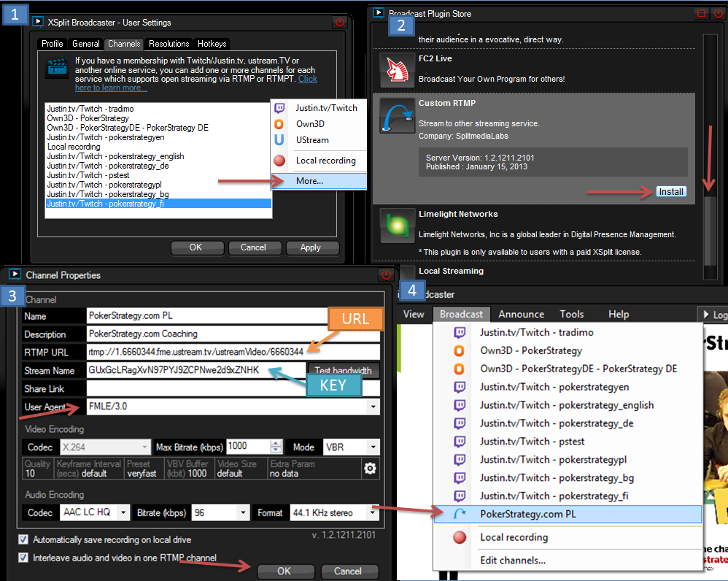This screenshot has height=581, width=728.
Task: Click Test bandwidth button
Action: (x=343, y=370)
